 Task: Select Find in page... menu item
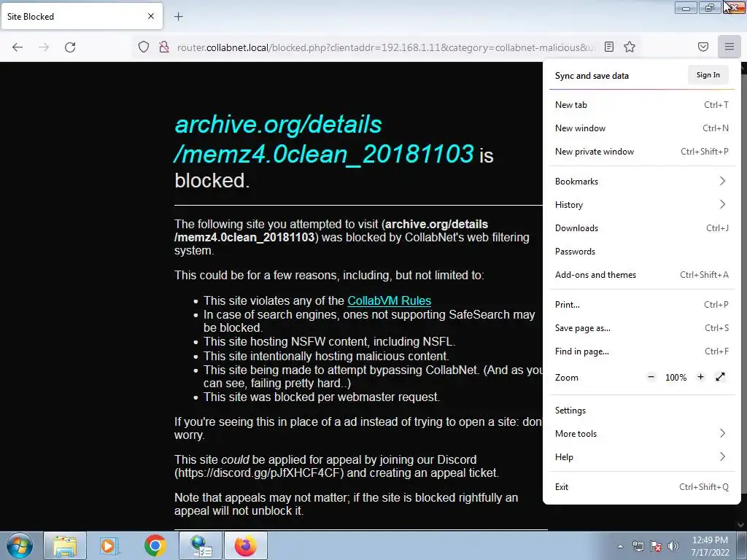642,351
